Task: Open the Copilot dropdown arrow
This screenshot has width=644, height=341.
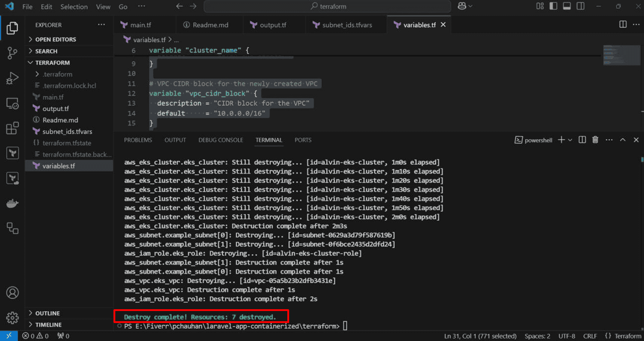Action: point(470,6)
